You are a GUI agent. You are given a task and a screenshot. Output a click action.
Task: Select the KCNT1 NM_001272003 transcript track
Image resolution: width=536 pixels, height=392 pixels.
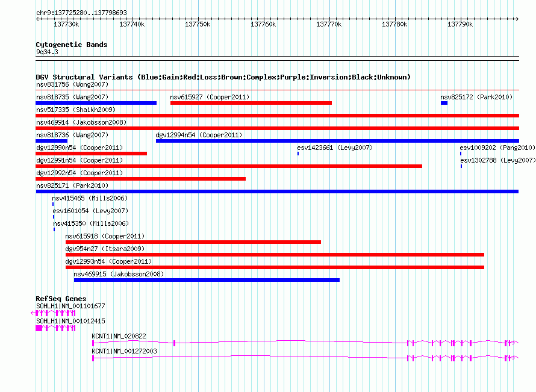[x=305, y=358]
